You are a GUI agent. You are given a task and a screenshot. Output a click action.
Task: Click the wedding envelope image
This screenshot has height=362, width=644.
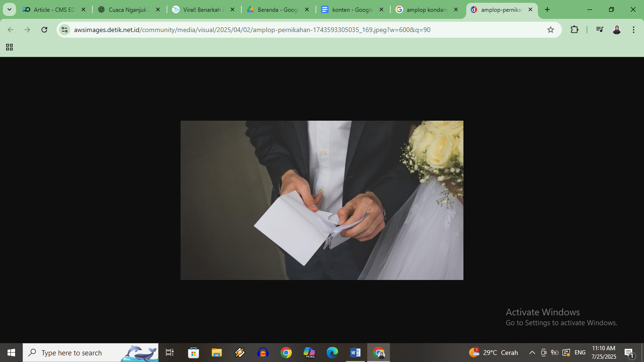[322, 200]
